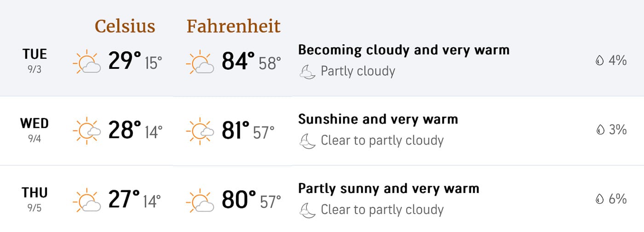644x232 pixels.
Task: Open the THU 9/5 forecast day
Action: pyautogui.click(x=34, y=198)
